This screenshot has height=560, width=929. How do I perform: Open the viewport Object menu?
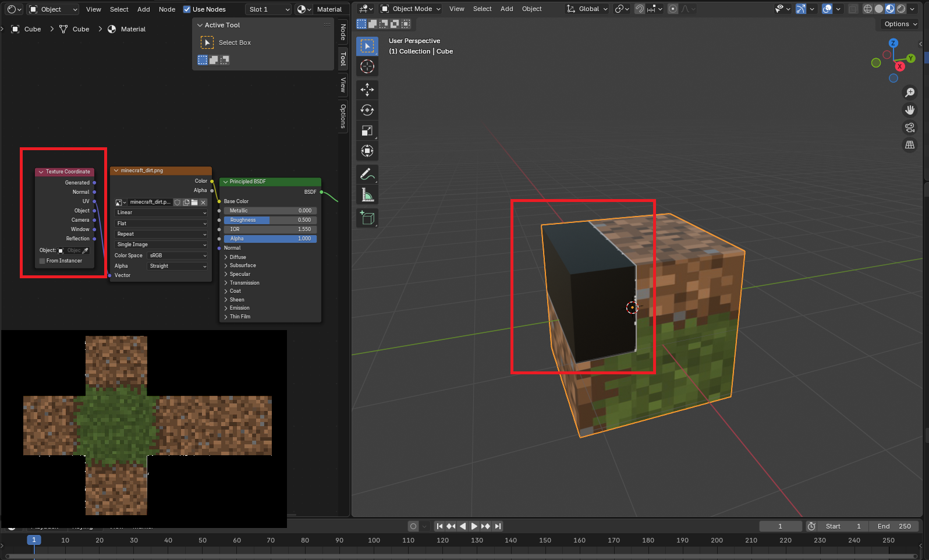(531, 9)
